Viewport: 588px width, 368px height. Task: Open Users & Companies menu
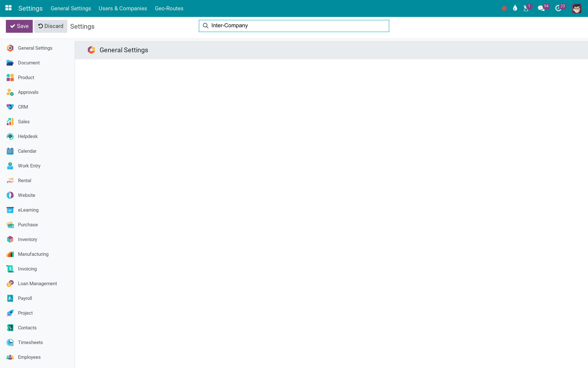[123, 8]
